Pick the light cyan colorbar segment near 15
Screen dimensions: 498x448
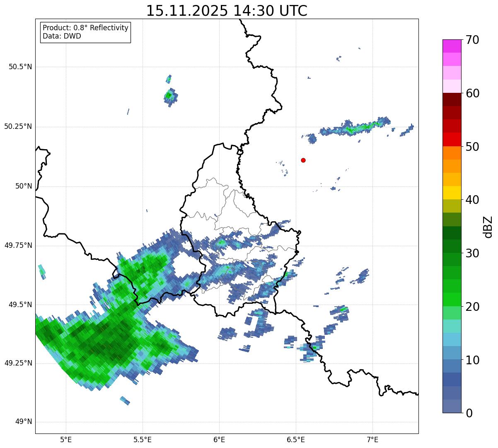452,326
